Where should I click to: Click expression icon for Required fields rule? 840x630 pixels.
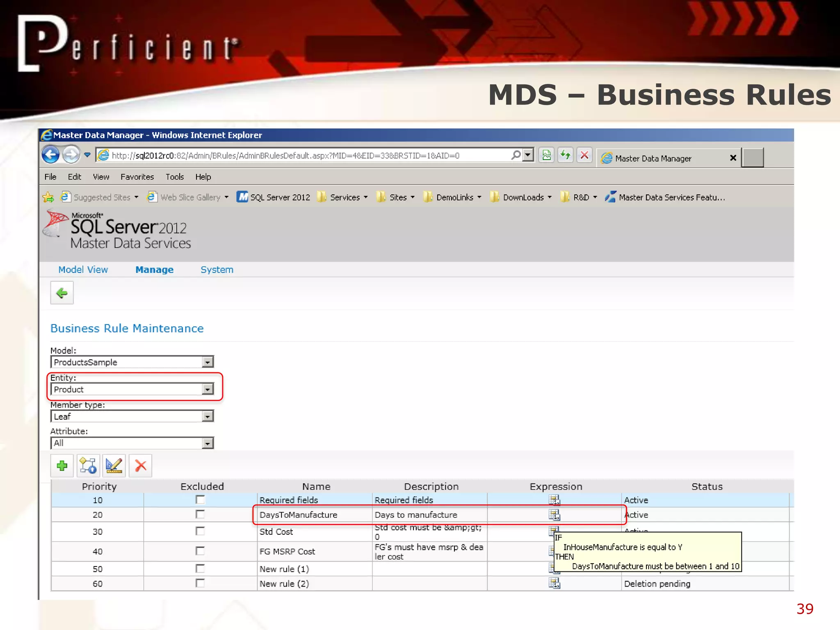[554, 500]
